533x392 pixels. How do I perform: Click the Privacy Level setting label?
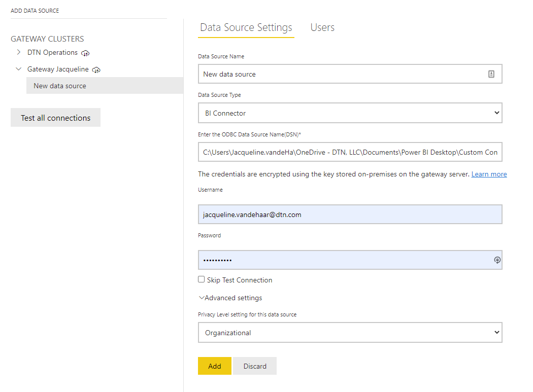point(247,314)
